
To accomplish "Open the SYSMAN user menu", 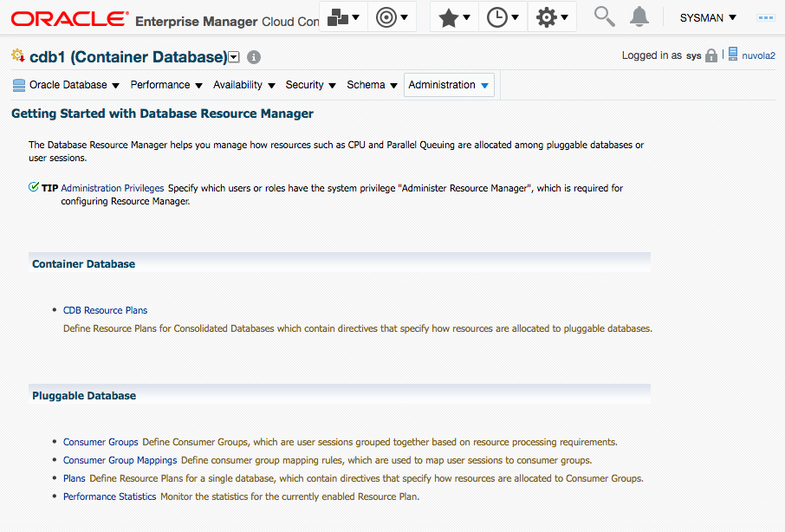I will (708, 18).
